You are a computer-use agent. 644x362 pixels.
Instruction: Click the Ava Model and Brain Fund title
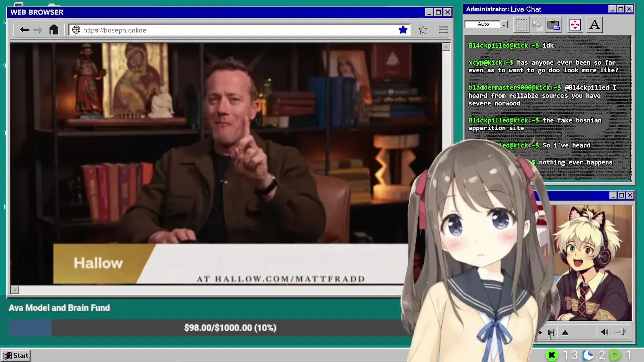(x=59, y=308)
